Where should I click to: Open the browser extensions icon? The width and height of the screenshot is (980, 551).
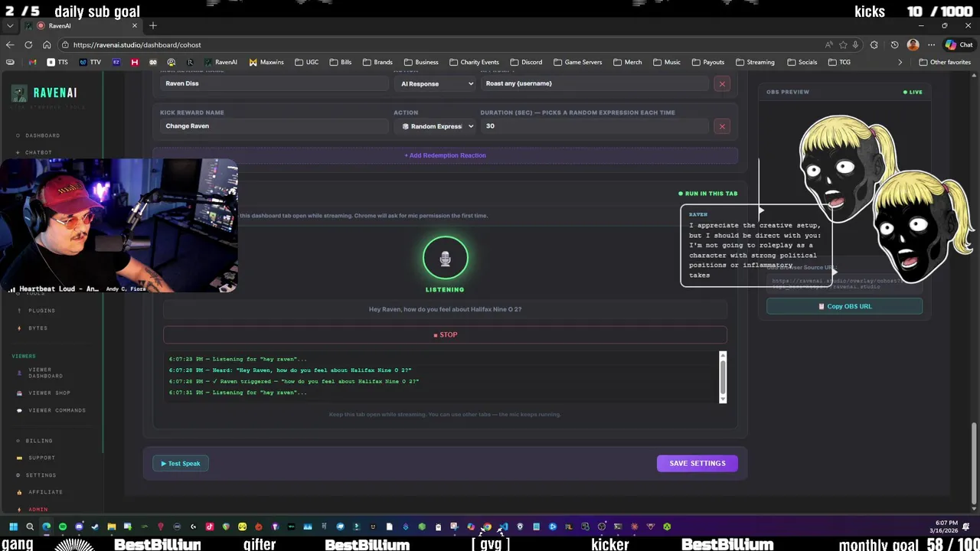(x=874, y=45)
